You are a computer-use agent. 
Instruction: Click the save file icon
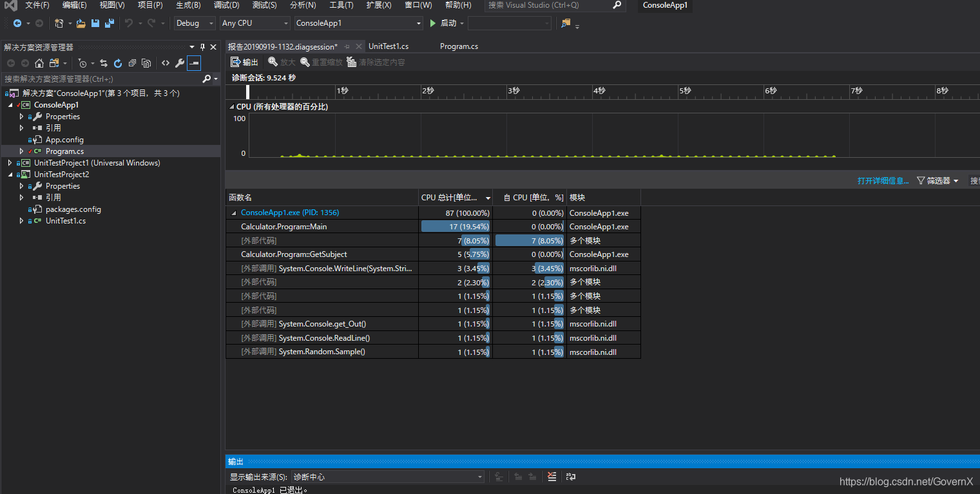tap(95, 23)
